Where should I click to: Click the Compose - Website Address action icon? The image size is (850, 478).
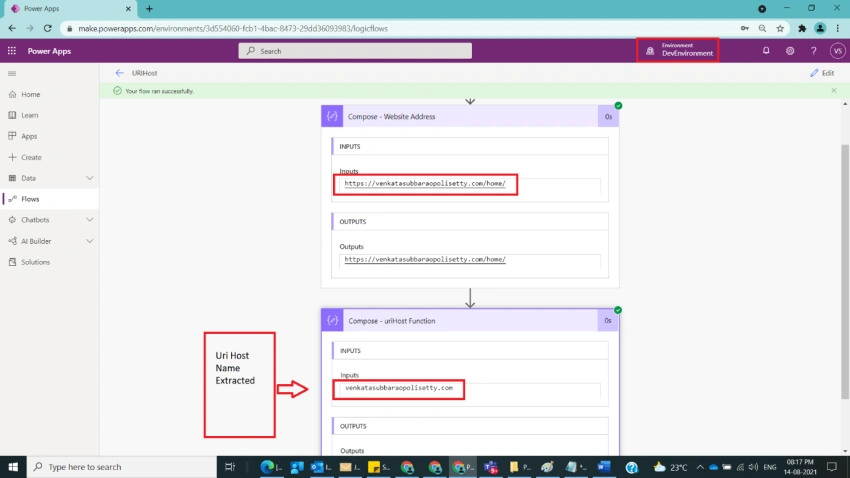[332, 117]
